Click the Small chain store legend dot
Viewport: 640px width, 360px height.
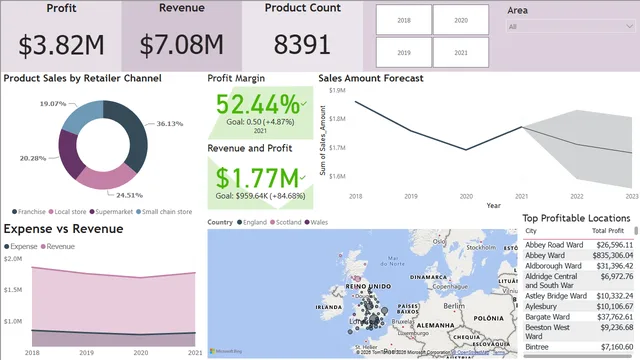pyautogui.click(x=138, y=211)
